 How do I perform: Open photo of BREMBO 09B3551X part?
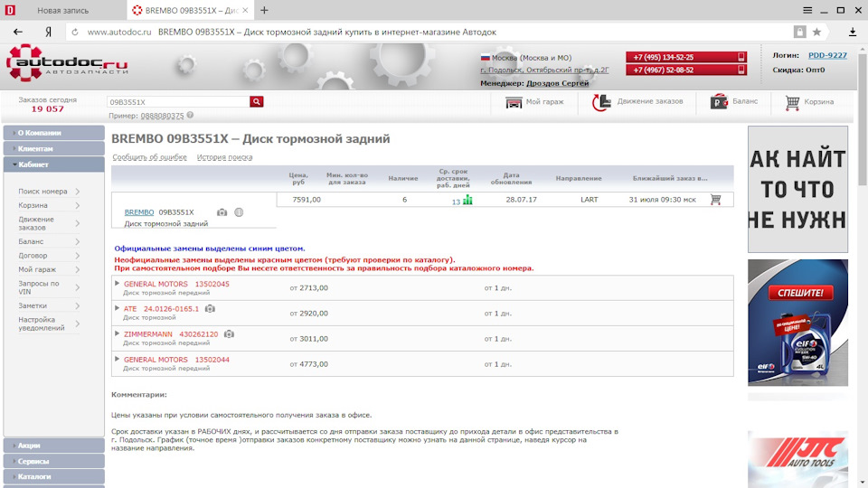pos(222,212)
